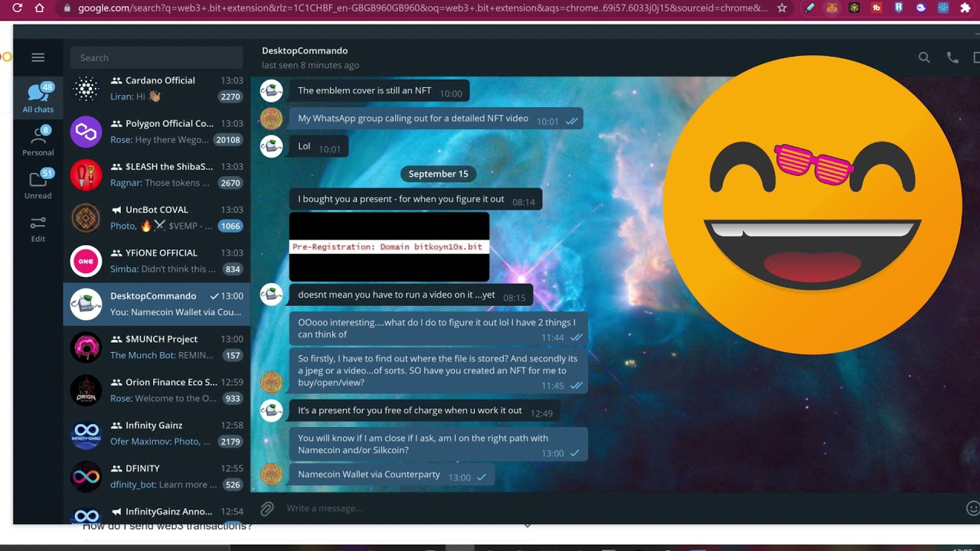The image size is (980, 551).
Task: Open Chrome's extensions puzzle icon
Action: (965, 8)
